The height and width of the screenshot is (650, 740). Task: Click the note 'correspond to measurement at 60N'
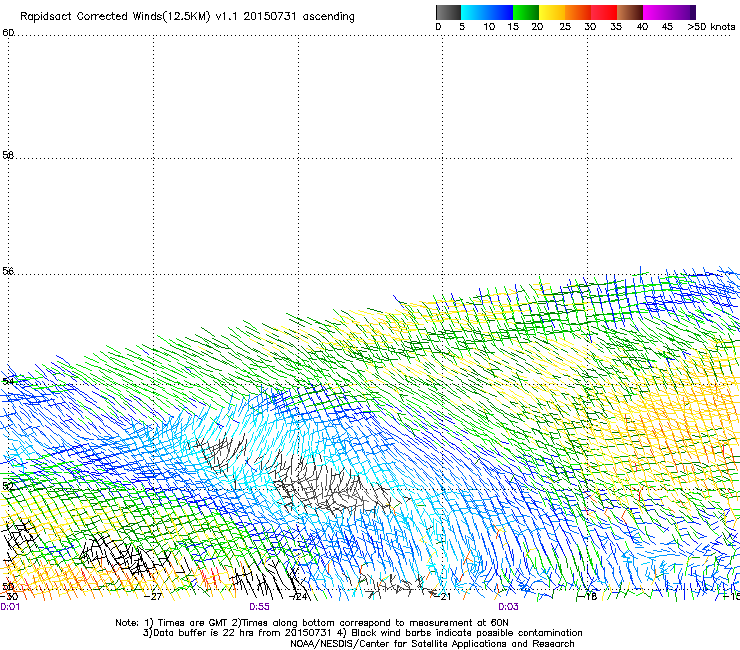pos(424,623)
